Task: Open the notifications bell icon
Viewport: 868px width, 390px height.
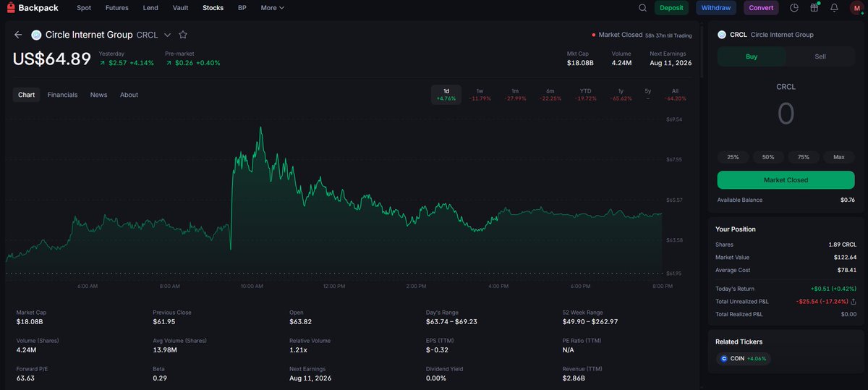Action: tap(834, 8)
